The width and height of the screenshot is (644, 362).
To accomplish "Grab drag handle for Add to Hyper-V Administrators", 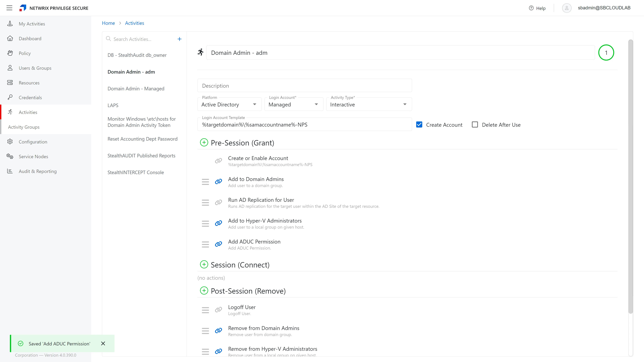I will tap(205, 224).
